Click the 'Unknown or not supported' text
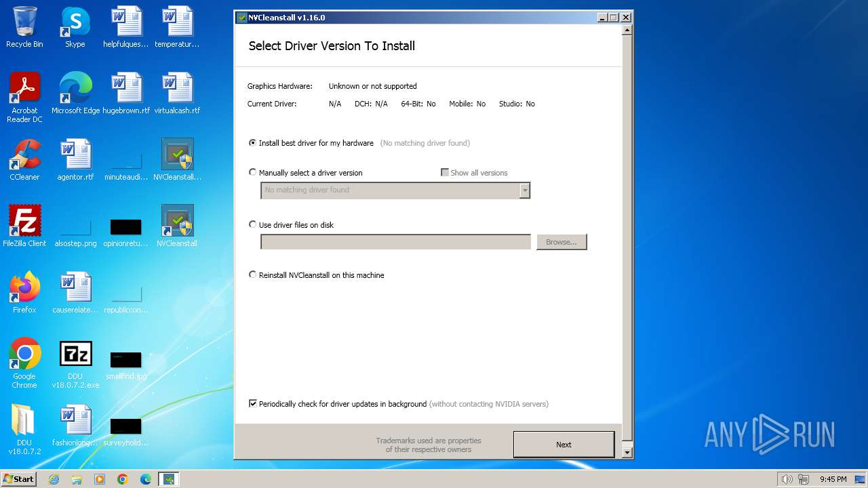Screen dimensions: 868x488 tap(373, 86)
